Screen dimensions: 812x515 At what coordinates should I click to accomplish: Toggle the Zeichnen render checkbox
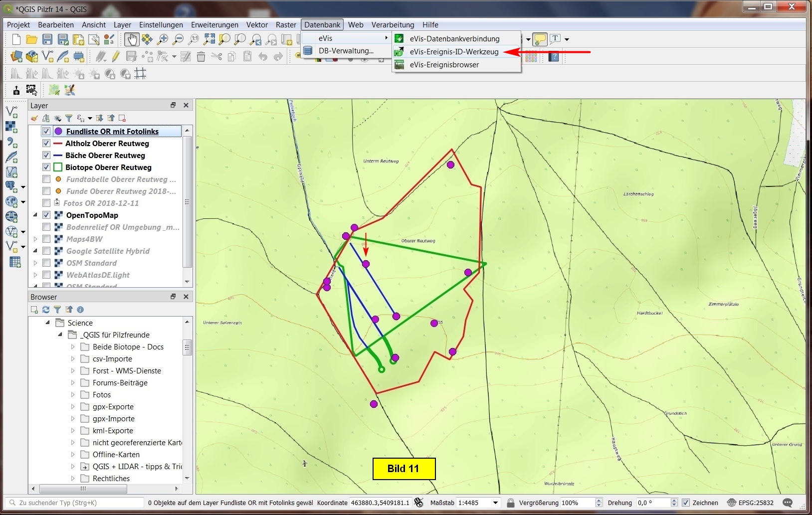(x=686, y=503)
